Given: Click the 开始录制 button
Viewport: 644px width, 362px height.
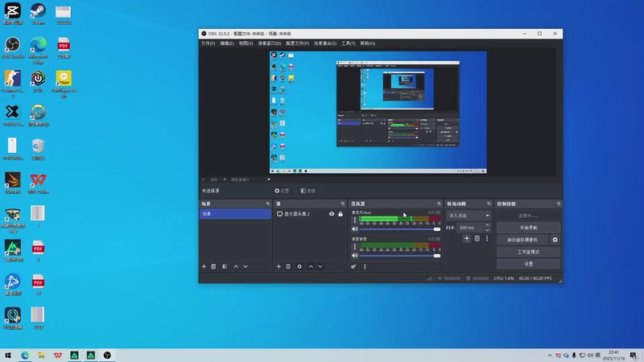Looking at the screenshot, I should pos(528,228).
